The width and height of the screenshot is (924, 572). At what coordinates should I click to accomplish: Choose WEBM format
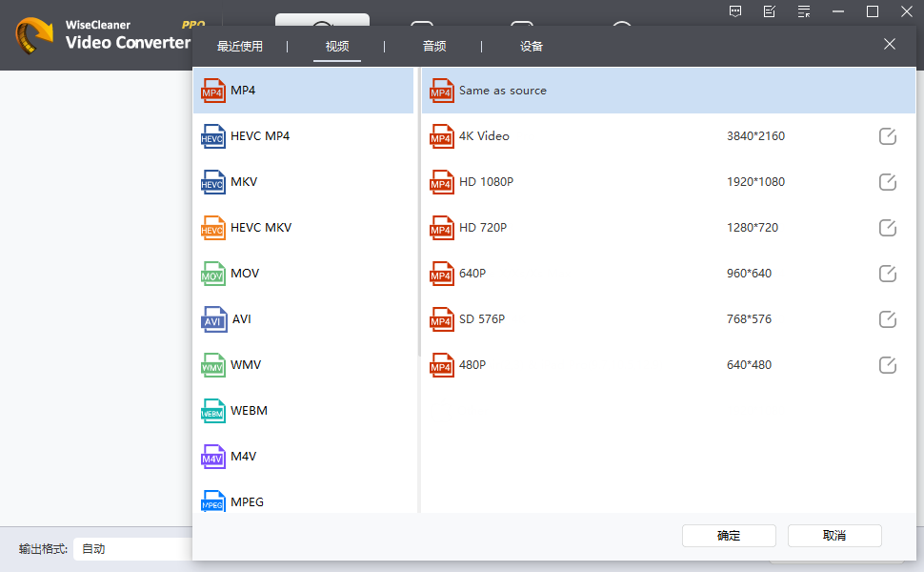pyautogui.click(x=303, y=411)
